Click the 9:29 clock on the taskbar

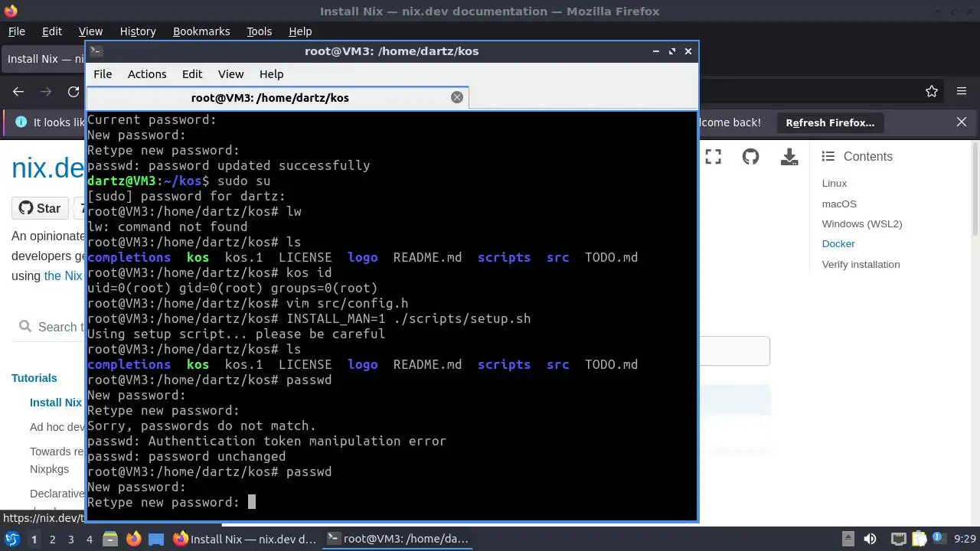tap(965, 540)
